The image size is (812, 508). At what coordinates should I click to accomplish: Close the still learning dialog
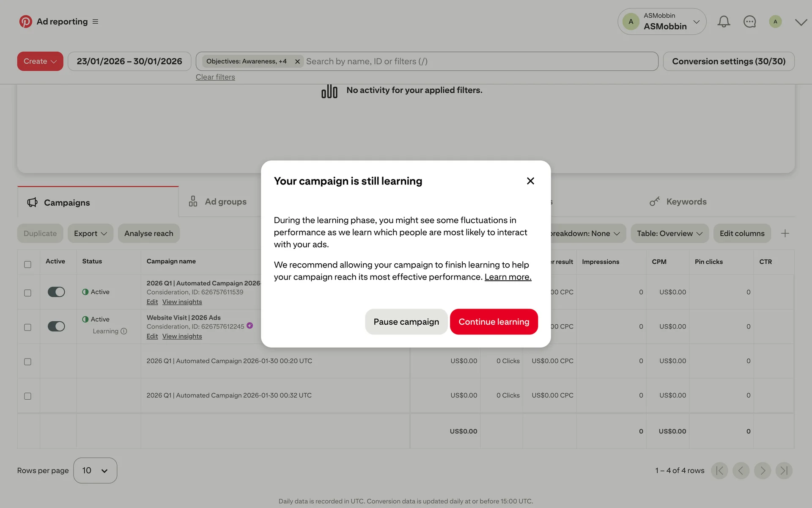(x=530, y=181)
